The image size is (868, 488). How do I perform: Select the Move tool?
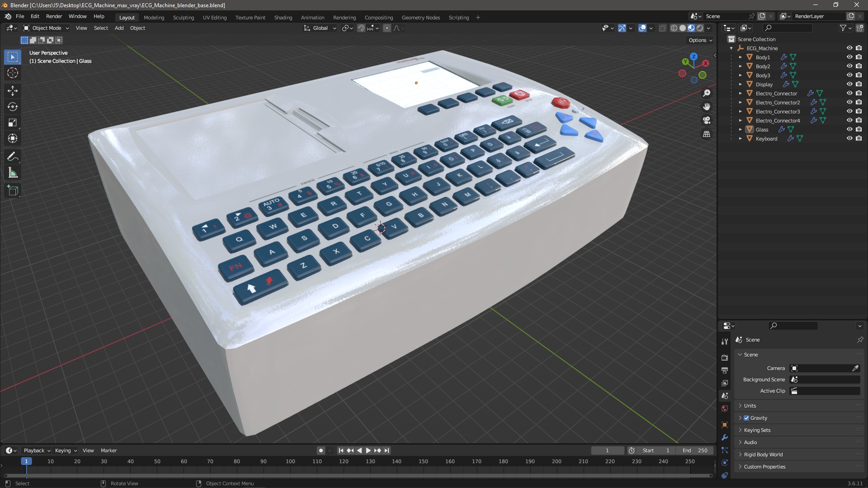(x=13, y=91)
